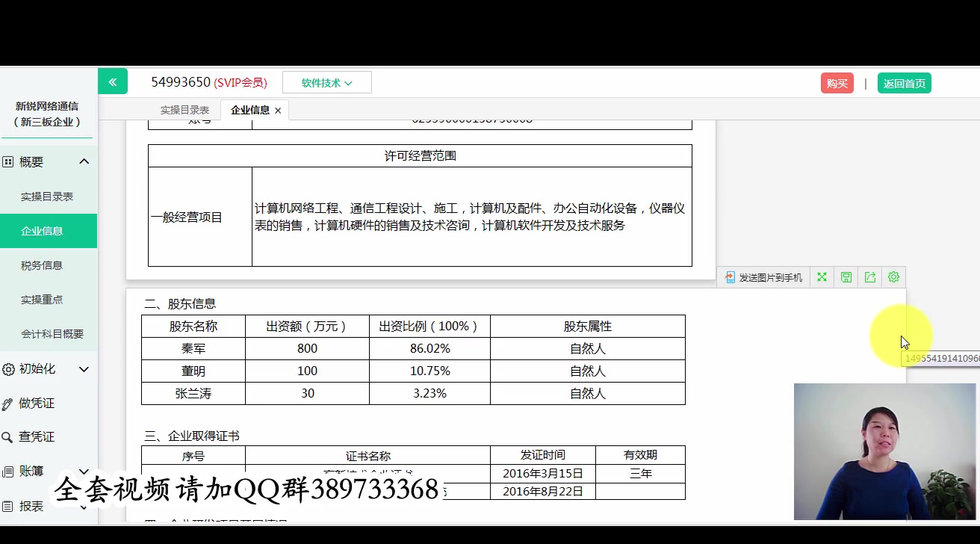This screenshot has width=980, height=544.
Task: Click the 返回首页 button
Action: pos(904,83)
